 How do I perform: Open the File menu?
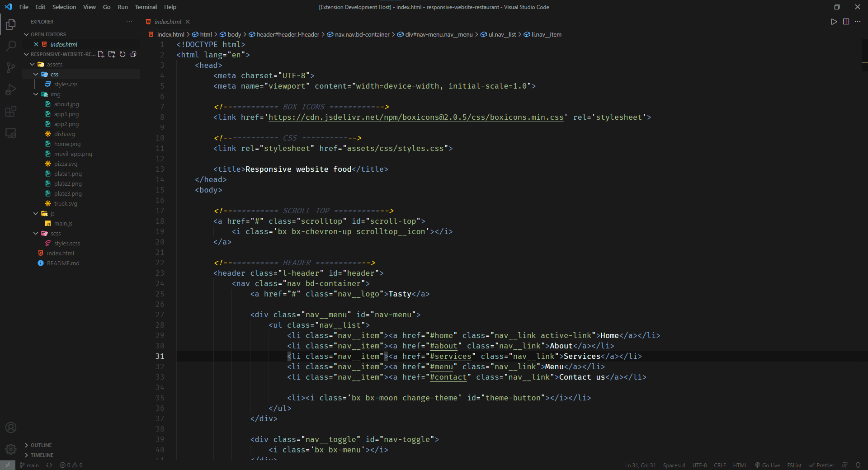[x=24, y=7]
